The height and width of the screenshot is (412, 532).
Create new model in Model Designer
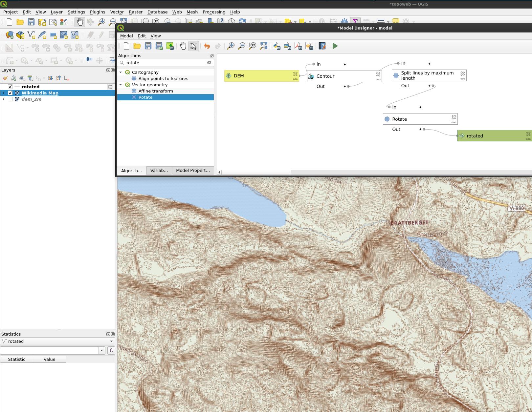(126, 46)
